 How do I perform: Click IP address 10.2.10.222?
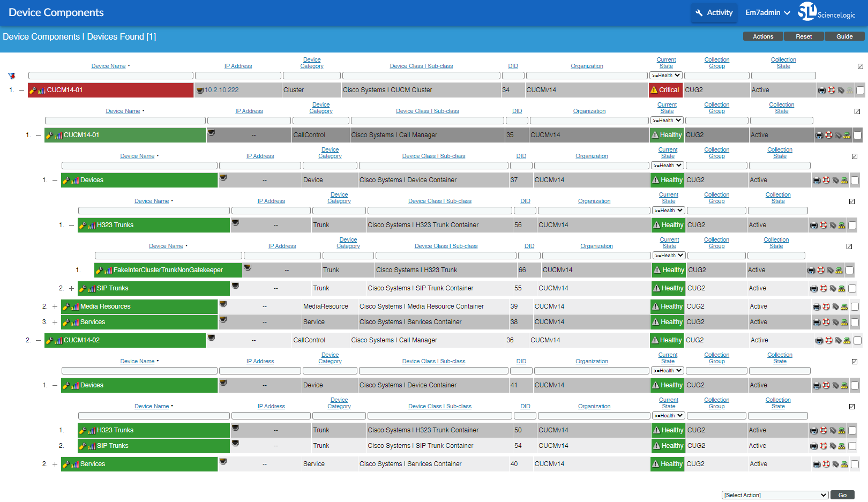(222, 90)
